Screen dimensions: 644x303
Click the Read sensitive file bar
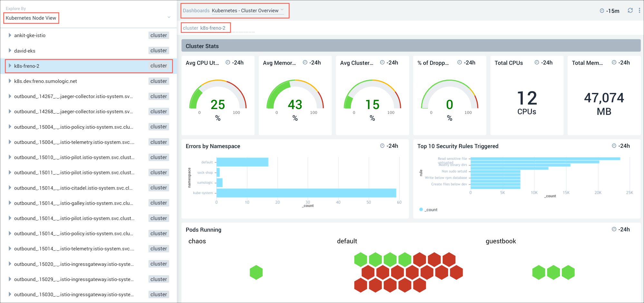pyautogui.click(x=545, y=159)
